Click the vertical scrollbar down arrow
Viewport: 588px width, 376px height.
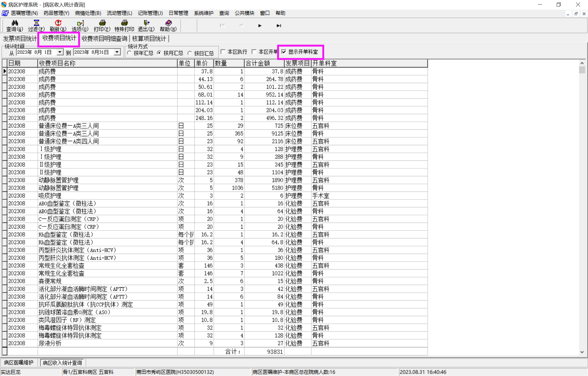tap(582, 352)
